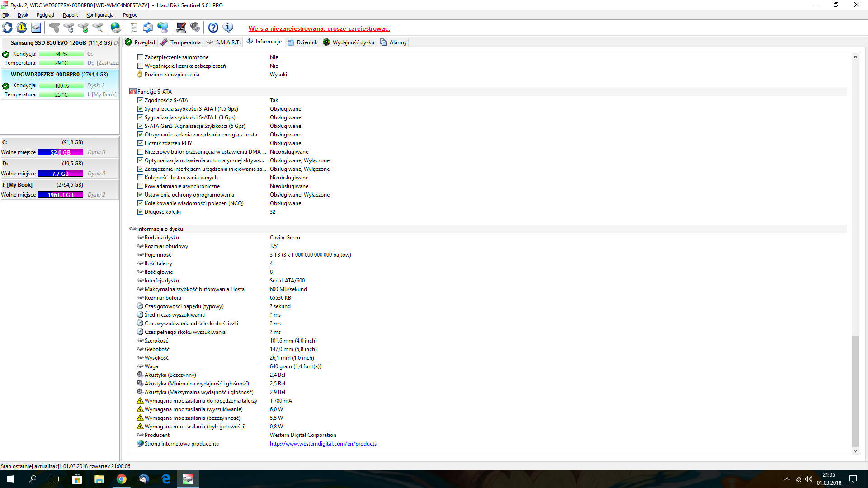This screenshot has width=868, height=488.
Task: Switch to the Alarmy tab
Action: [394, 42]
